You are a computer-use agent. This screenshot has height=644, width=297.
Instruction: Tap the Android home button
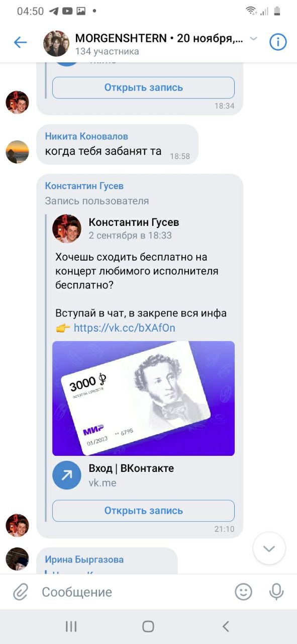(x=148, y=626)
